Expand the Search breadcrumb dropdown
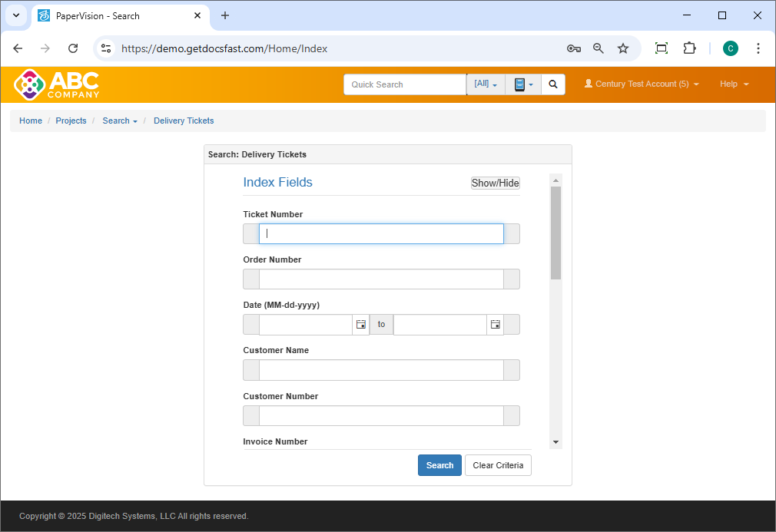This screenshot has height=532, width=776. coord(120,121)
